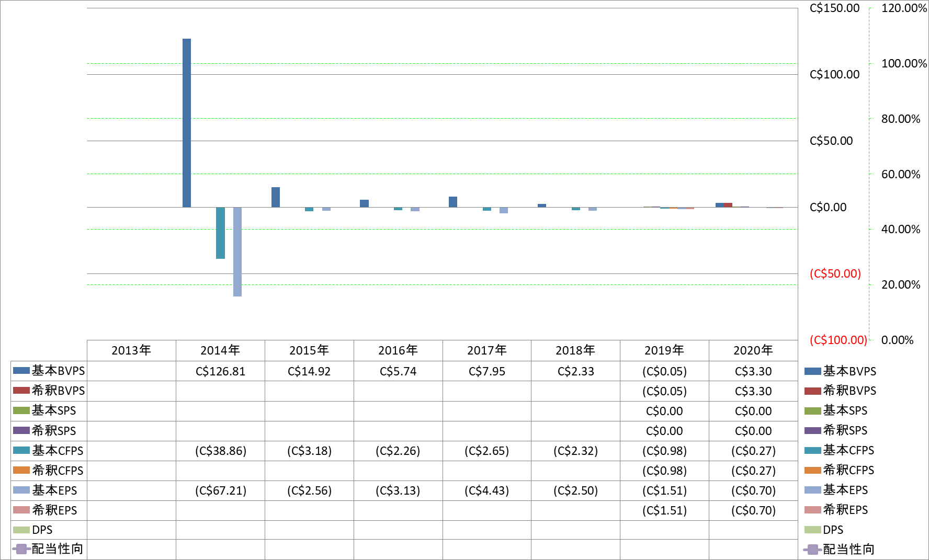Select the (C$3.18) cell
Viewport: 929px width, 560px height.
pos(309,451)
